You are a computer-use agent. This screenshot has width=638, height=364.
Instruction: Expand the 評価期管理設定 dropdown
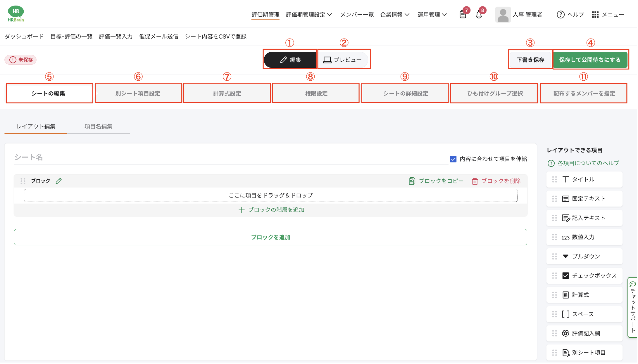(x=309, y=15)
